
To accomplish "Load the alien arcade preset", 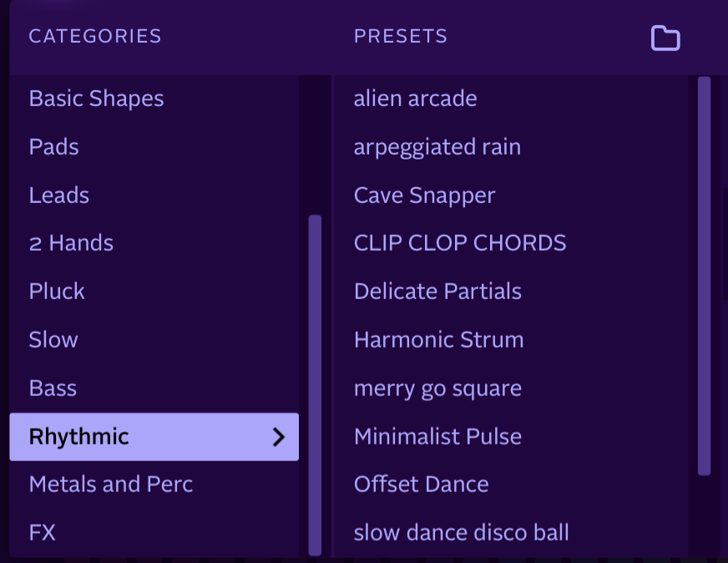I will pos(415,99).
